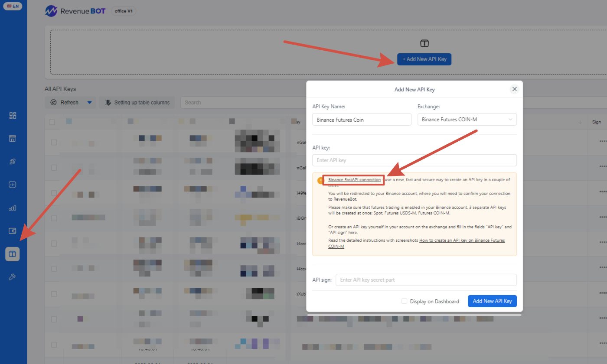Click the API sign secret part field
Viewport: 607px width, 364px height.
click(x=426, y=280)
